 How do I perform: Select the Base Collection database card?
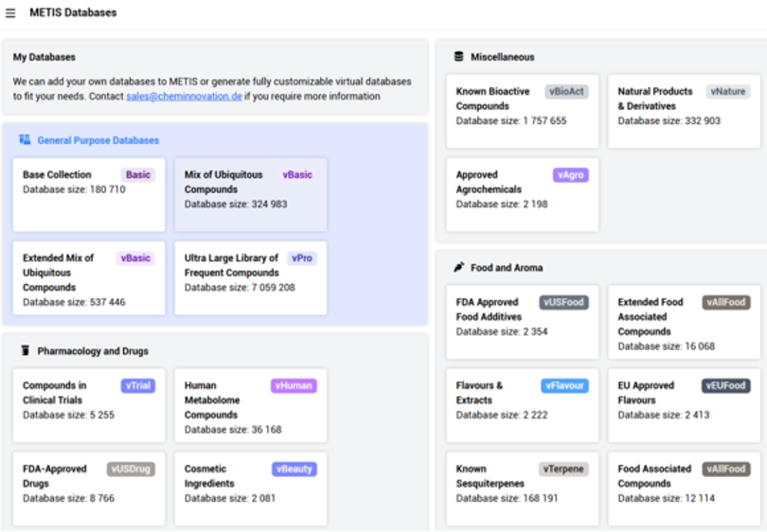tap(89, 195)
